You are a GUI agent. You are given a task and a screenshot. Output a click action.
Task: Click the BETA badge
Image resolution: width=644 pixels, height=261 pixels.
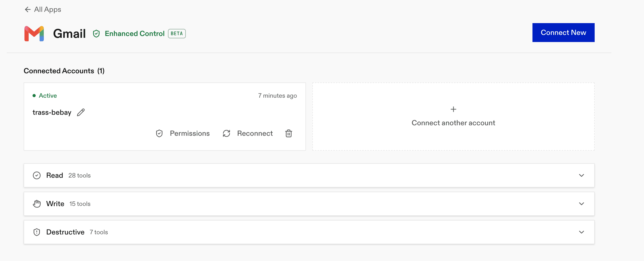click(177, 34)
